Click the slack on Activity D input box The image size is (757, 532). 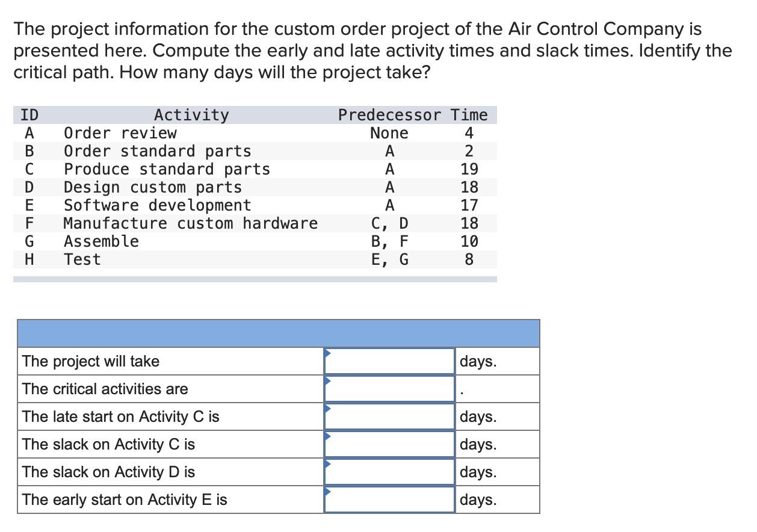tap(389, 472)
